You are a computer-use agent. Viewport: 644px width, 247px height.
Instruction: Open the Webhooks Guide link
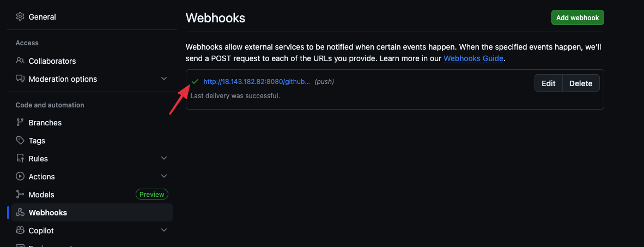(x=473, y=58)
